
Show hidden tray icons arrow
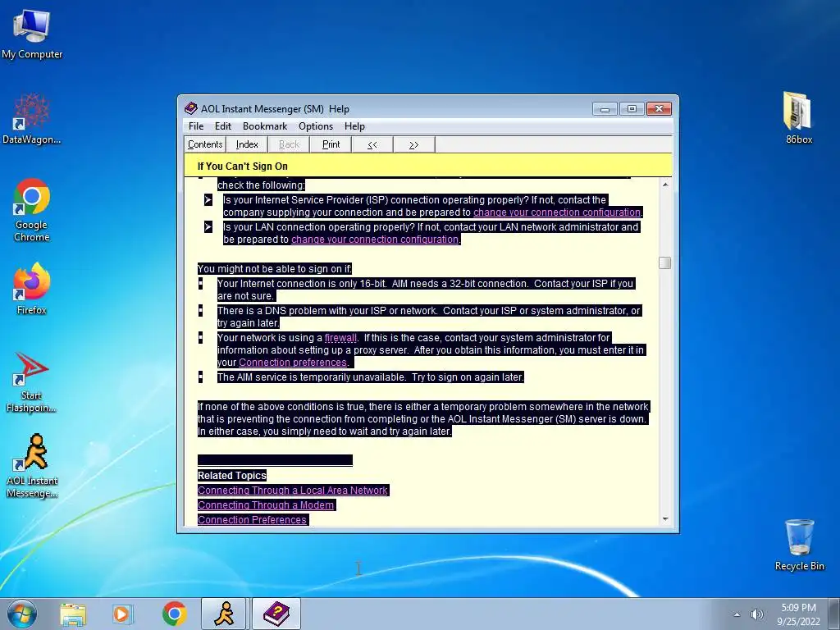(737, 614)
